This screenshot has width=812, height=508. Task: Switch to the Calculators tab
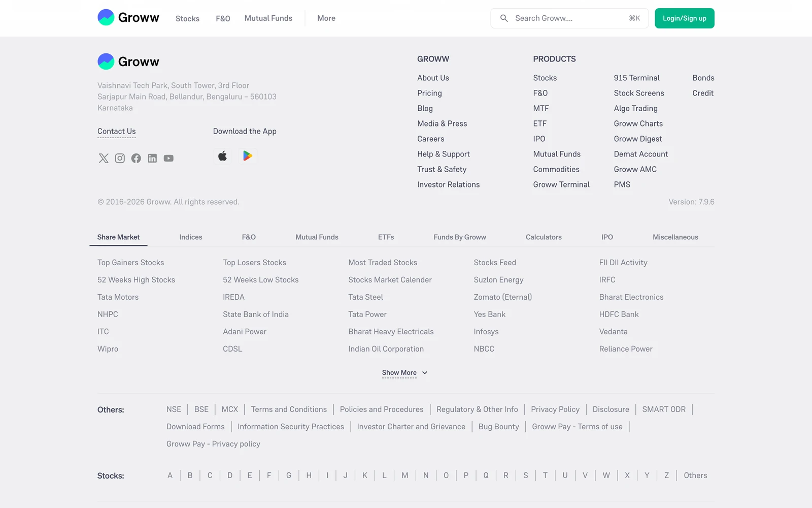pos(544,237)
